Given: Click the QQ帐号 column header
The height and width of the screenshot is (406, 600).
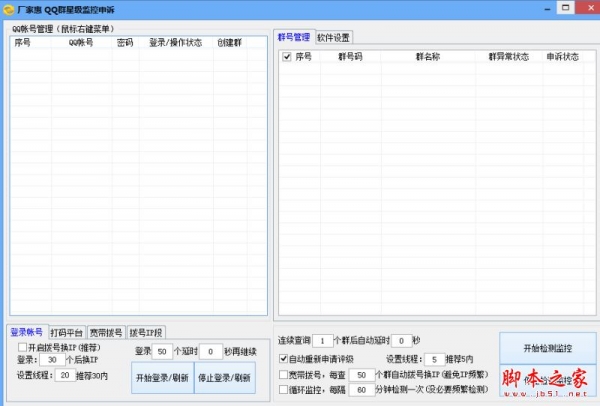Looking at the screenshot, I should point(82,42).
